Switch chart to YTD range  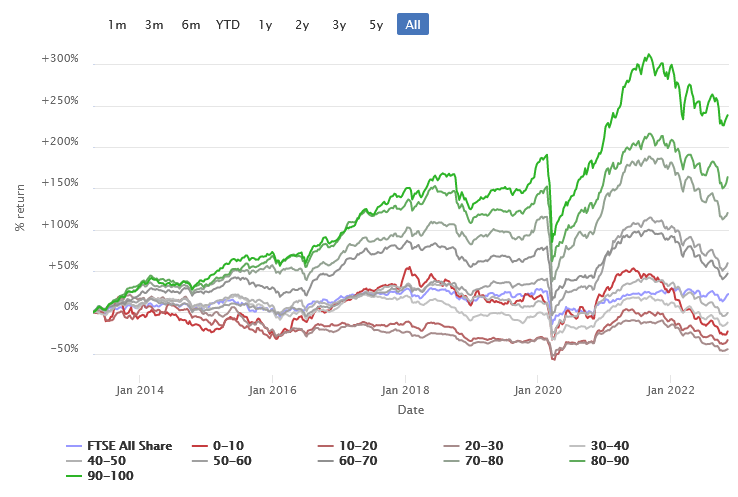coord(228,24)
